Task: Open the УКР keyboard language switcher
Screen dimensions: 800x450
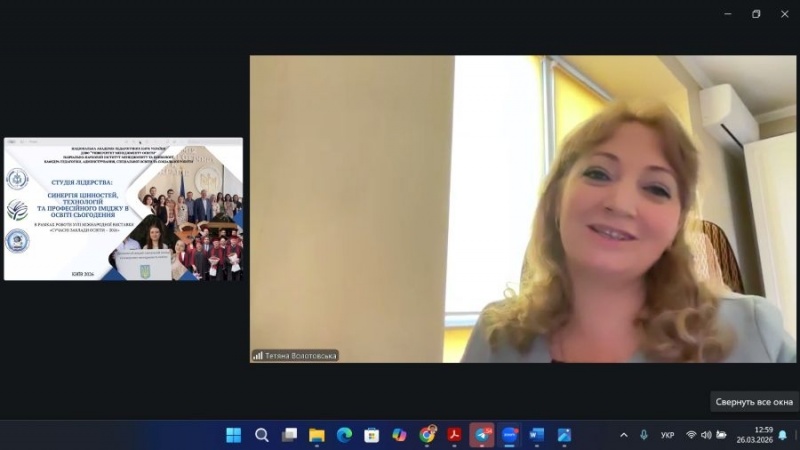Action: [x=667, y=435]
